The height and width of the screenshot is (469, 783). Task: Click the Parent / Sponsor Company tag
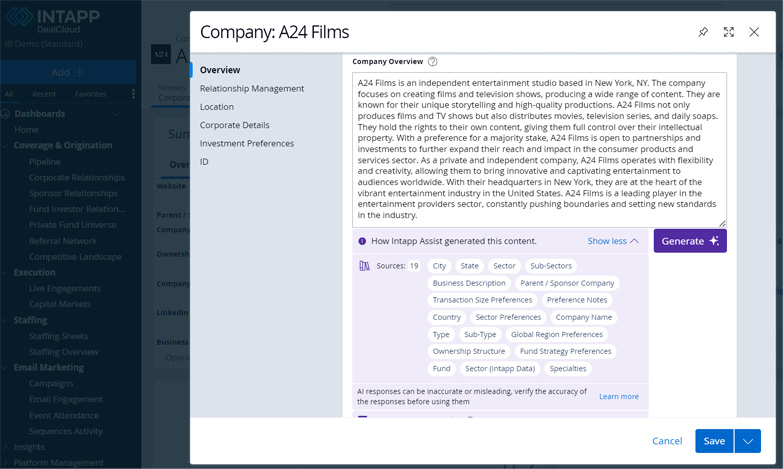click(567, 283)
